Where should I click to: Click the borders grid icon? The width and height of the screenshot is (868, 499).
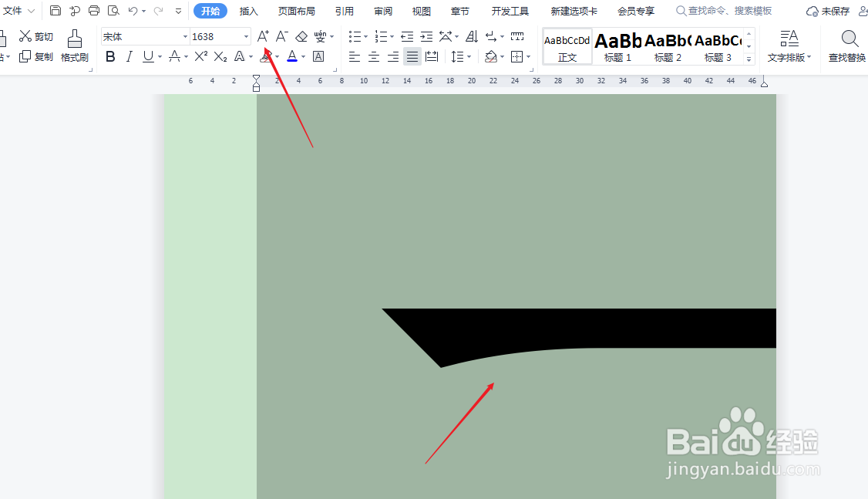tap(517, 56)
